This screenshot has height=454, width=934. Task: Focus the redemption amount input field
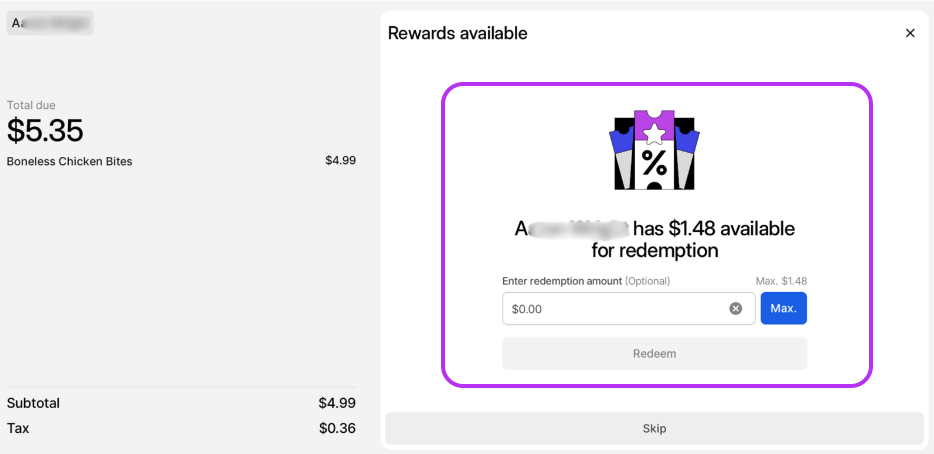pyautogui.click(x=614, y=309)
